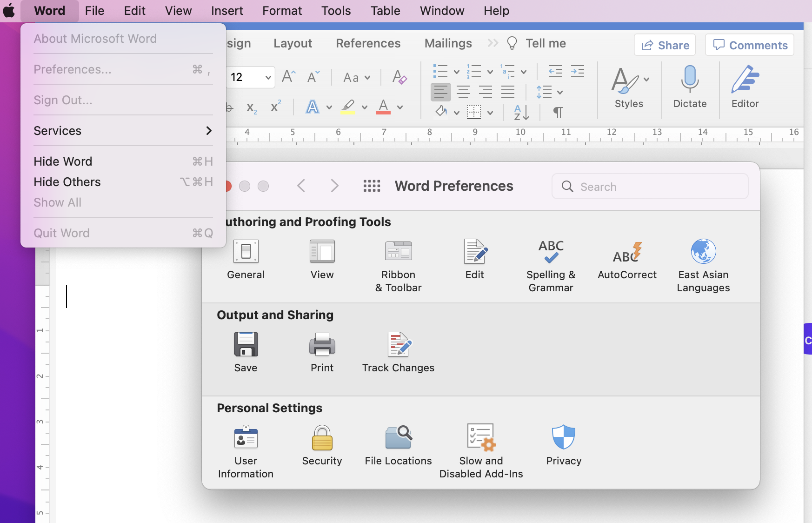Increase paragraph indent
Viewport: 812px width, 523px height.
coord(577,72)
